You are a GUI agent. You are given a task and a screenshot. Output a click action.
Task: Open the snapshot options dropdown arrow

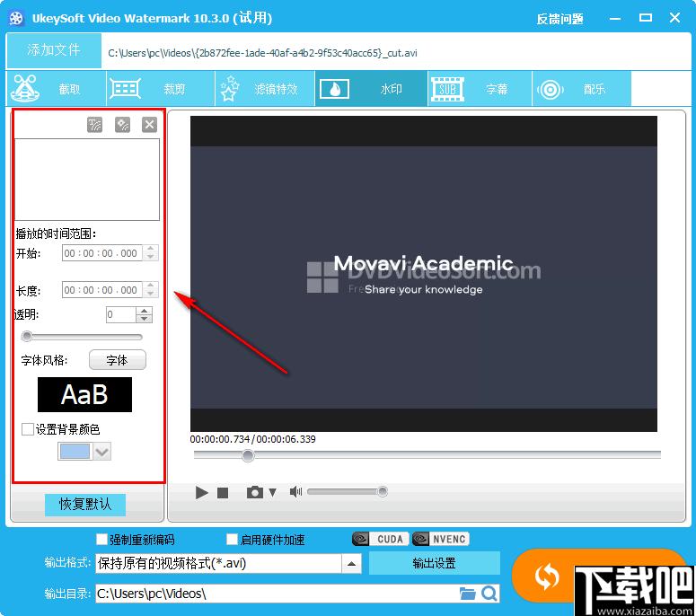click(272, 492)
